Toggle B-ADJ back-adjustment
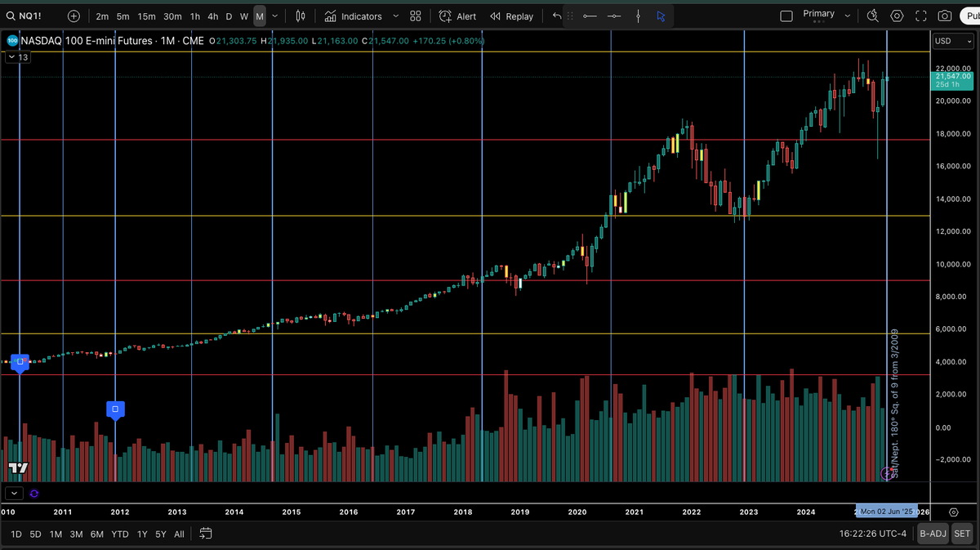The height and width of the screenshot is (550, 980). click(x=933, y=534)
